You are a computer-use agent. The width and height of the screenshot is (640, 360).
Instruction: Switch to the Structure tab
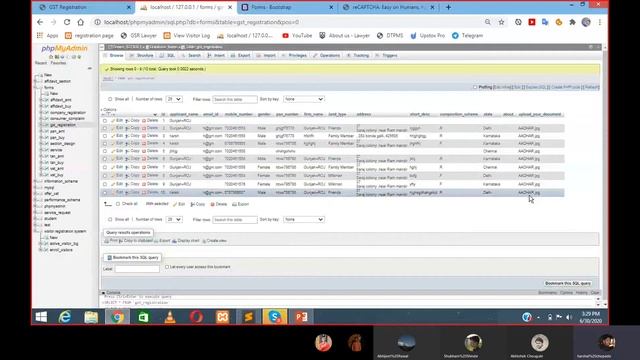[x=142, y=56]
